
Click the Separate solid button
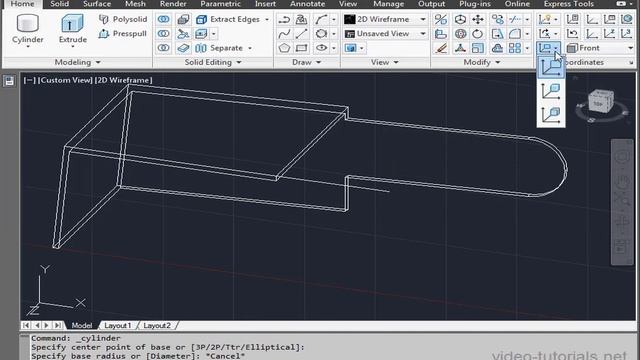click(220, 48)
